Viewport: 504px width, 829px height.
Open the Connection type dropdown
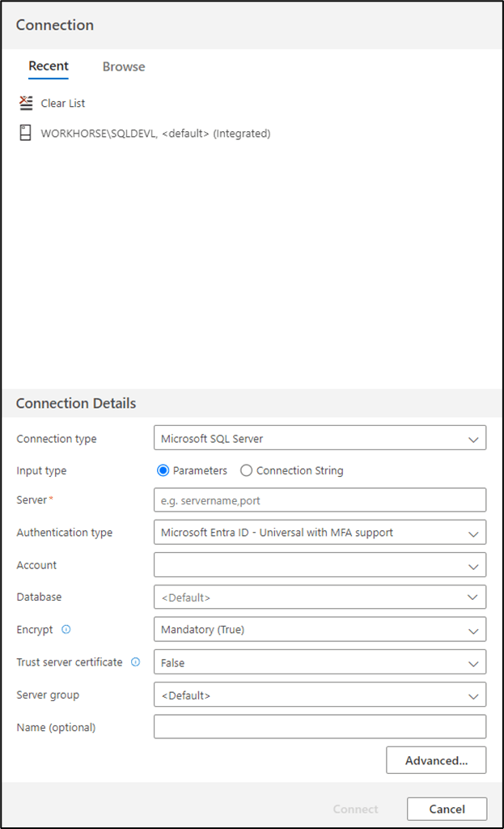tap(320, 439)
